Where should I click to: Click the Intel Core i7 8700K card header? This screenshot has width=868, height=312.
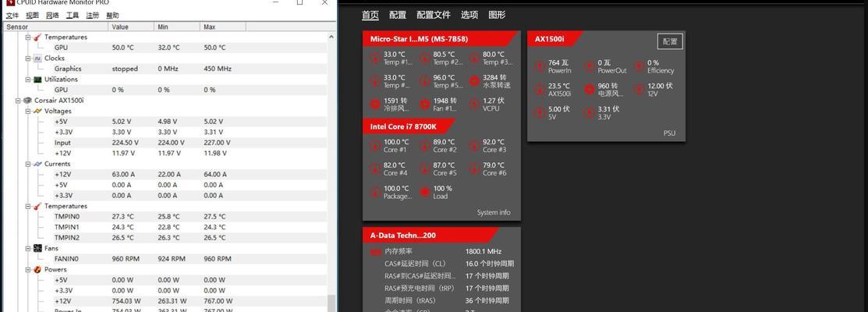click(409, 126)
